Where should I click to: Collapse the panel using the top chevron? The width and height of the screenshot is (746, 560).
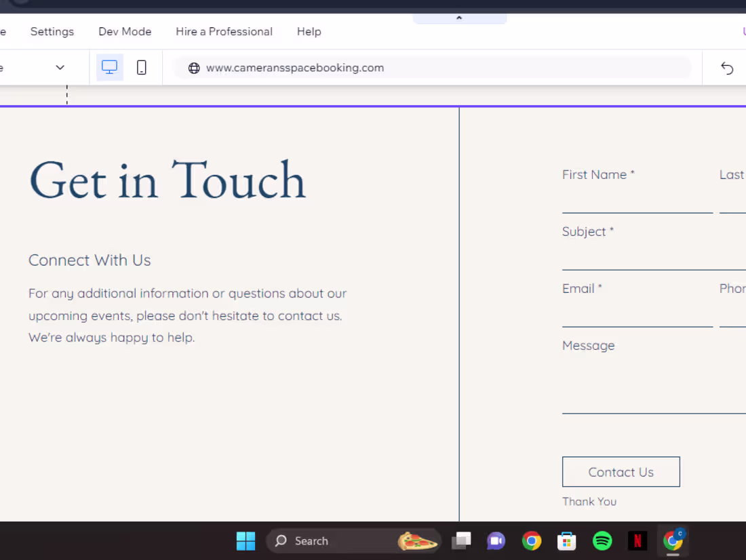tap(458, 17)
